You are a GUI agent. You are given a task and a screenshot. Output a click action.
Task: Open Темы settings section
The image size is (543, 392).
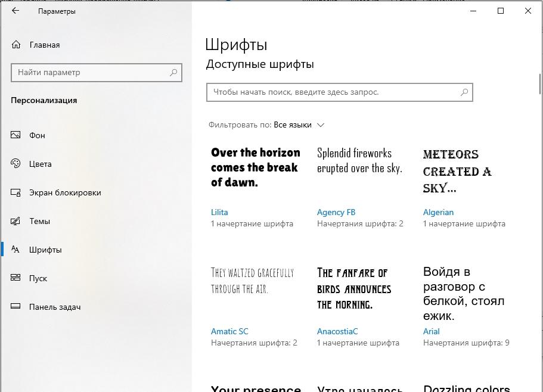click(39, 221)
